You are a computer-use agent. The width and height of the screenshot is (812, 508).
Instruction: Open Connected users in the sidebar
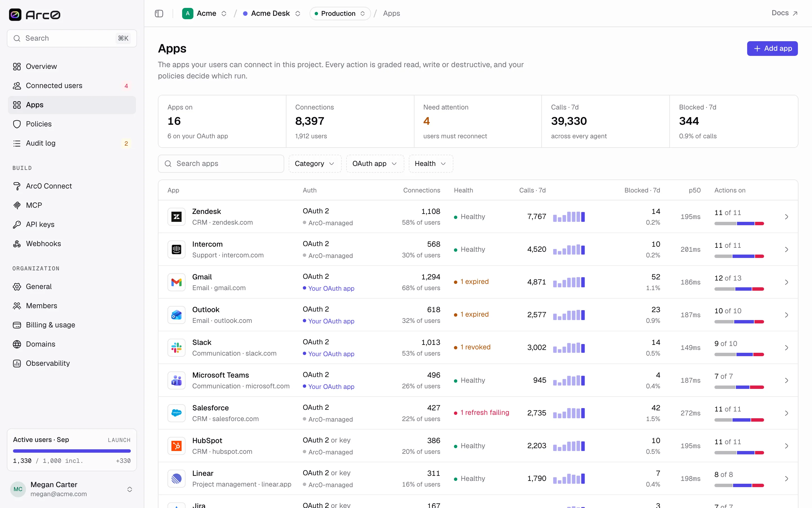[72, 86]
